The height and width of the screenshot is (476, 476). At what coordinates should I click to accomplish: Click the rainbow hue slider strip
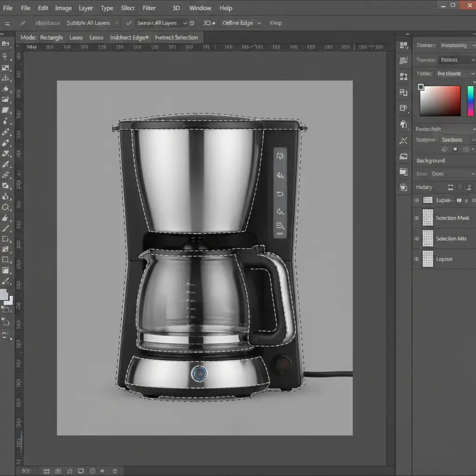tap(470, 101)
